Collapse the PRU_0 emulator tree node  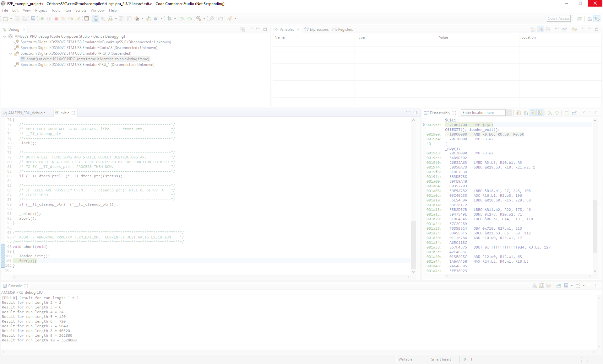(11, 53)
